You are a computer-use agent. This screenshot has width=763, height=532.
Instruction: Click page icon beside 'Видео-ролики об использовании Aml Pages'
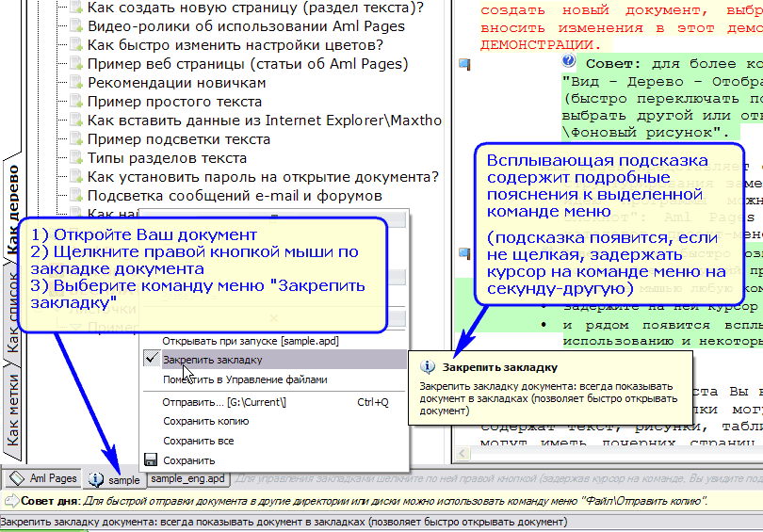(x=76, y=25)
